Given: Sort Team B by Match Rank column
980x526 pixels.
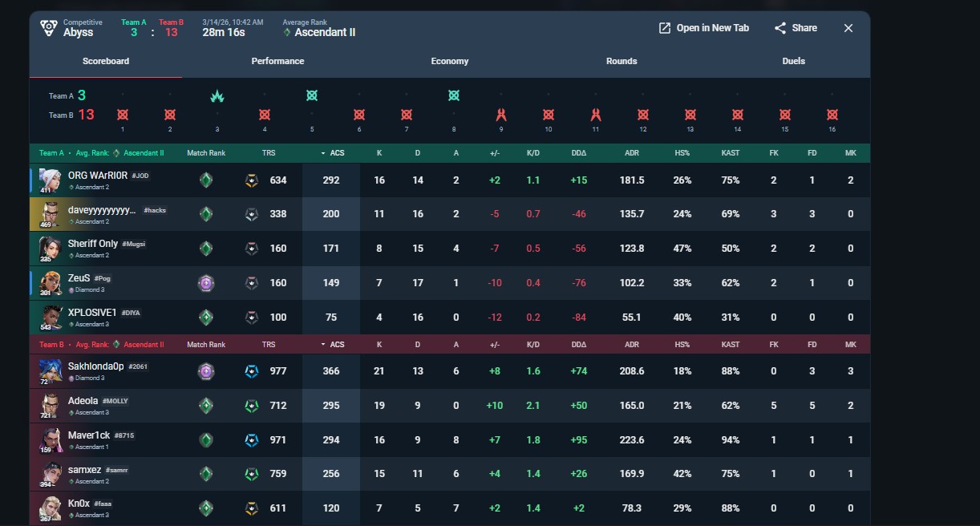Looking at the screenshot, I should (x=206, y=345).
